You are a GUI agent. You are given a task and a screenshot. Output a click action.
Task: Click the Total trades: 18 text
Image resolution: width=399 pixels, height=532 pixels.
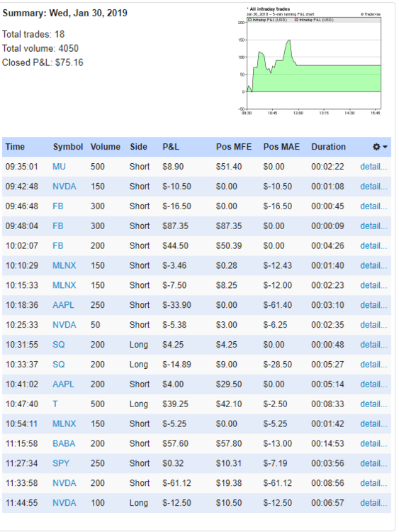[x=33, y=34]
